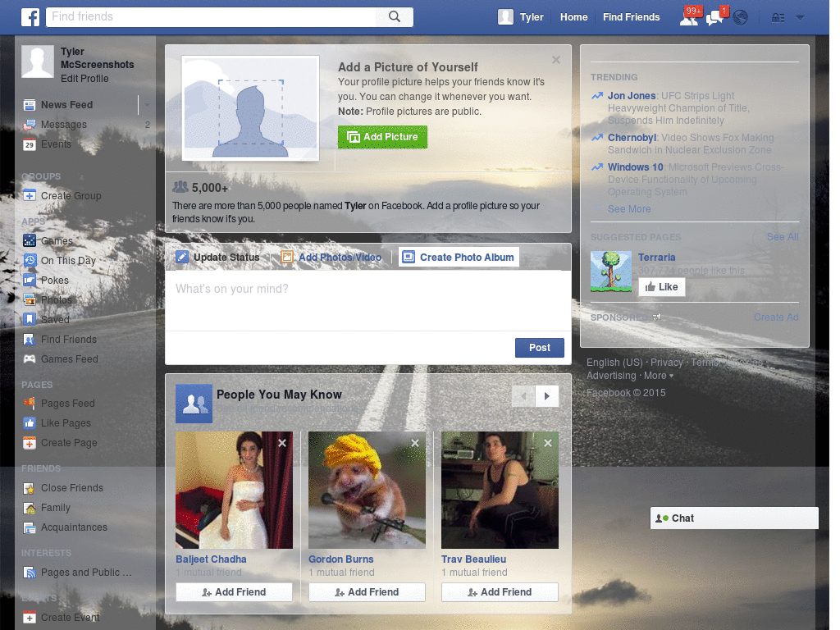Screen dimensions: 840x630
Task: Open Terraria page thumbnail
Action: click(611, 272)
